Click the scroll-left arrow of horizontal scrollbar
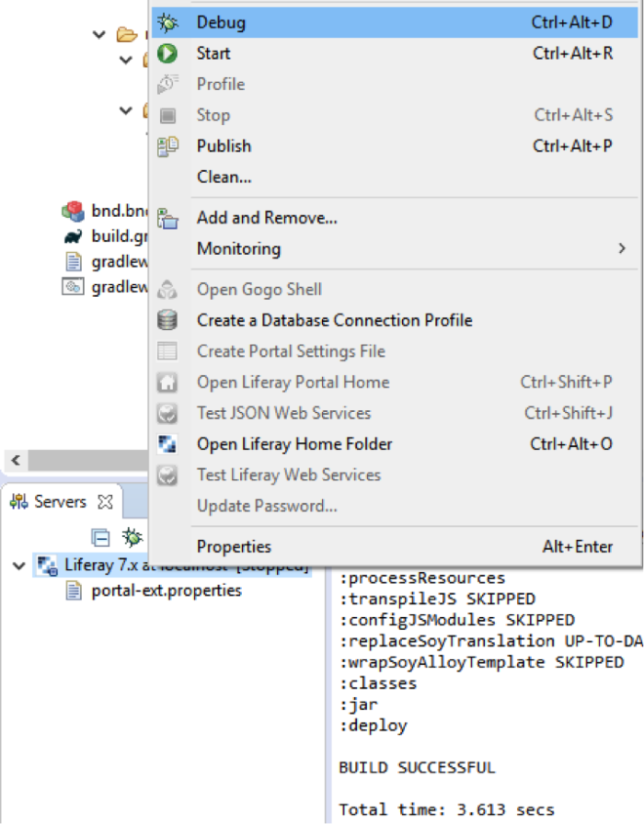This screenshot has height=824, width=644. click(x=16, y=461)
